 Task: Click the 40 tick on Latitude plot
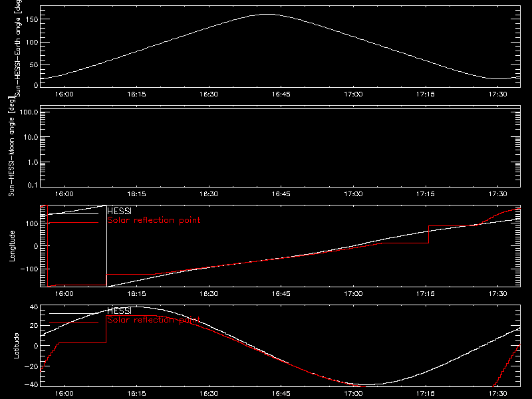tap(34, 307)
